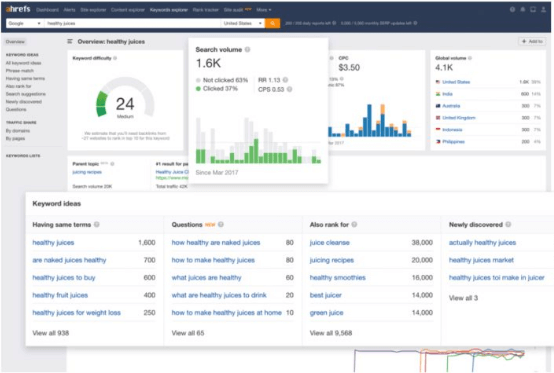
Task: Expand the More menu
Action: click(x=264, y=10)
